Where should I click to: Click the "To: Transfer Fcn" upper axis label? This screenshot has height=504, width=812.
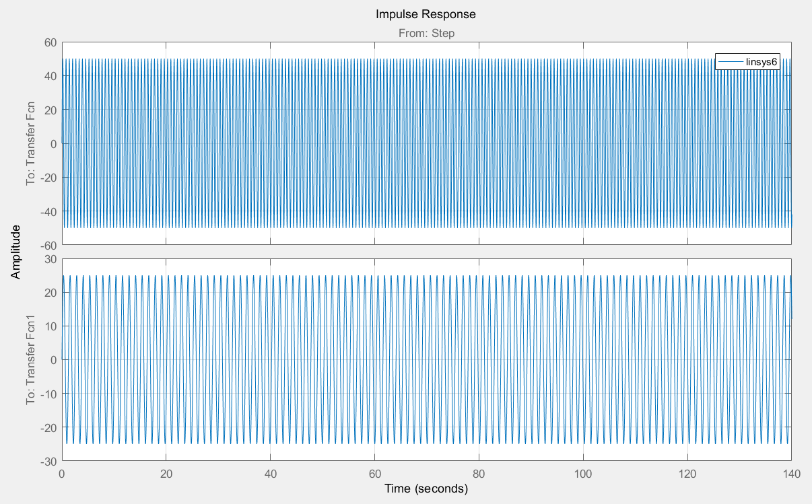(30, 143)
